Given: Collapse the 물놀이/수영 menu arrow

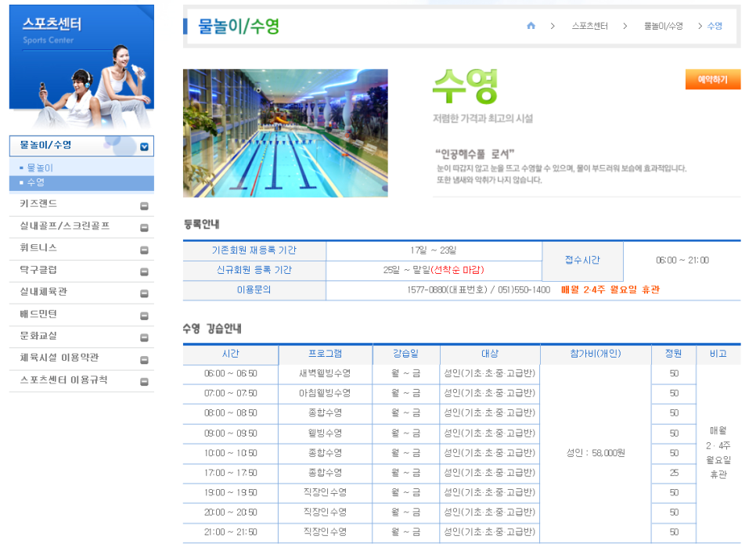Looking at the screenshot, I should pos(144,146).
